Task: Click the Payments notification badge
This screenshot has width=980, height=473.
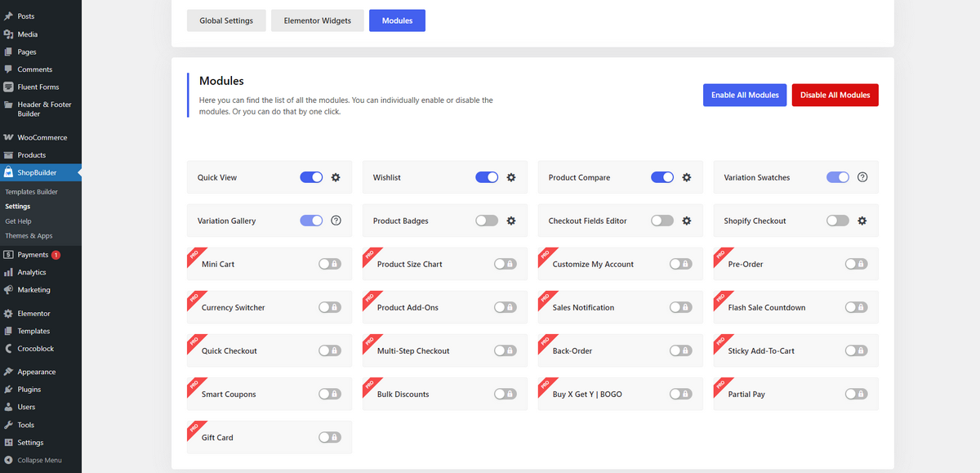Action: click(56, 255)
